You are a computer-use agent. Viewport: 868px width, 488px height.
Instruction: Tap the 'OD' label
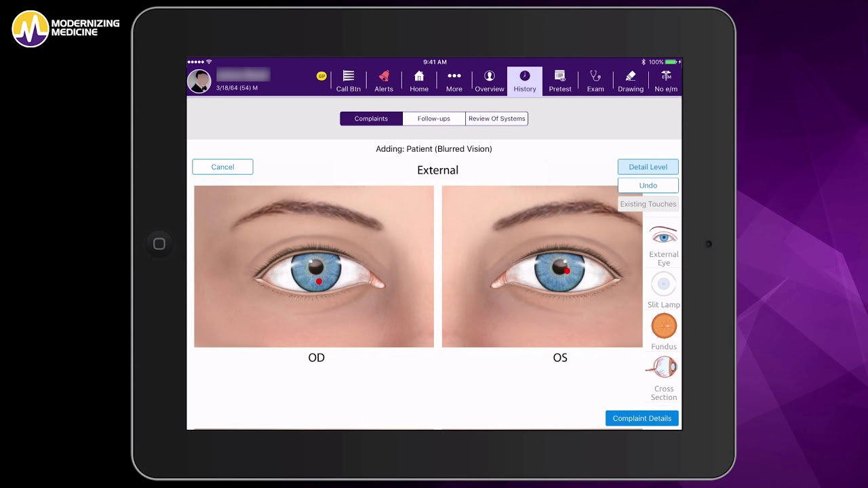click(316, 358)
